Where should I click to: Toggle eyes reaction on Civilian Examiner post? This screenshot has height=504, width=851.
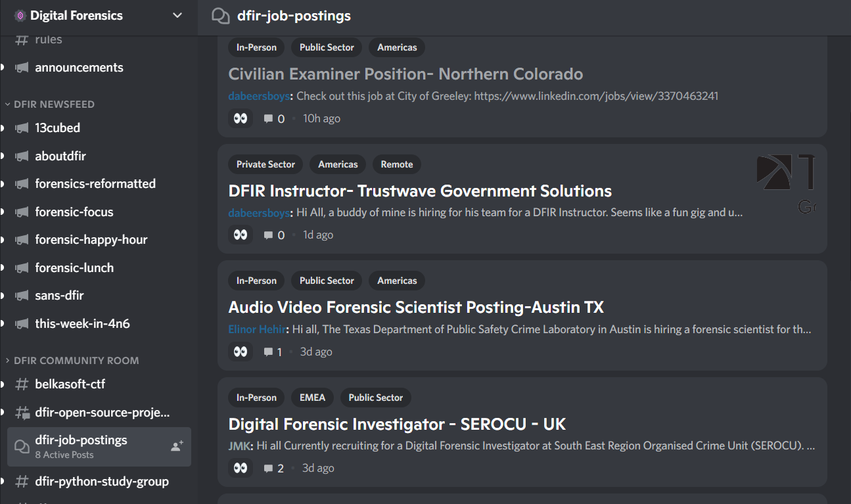pos(241,118)
